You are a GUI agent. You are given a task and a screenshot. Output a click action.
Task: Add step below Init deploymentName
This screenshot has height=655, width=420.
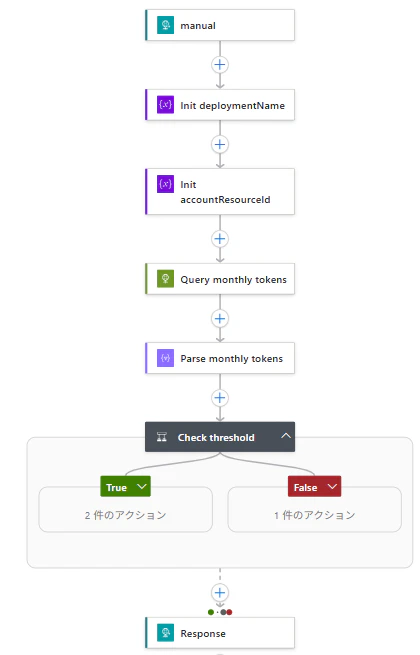point(220,145)
